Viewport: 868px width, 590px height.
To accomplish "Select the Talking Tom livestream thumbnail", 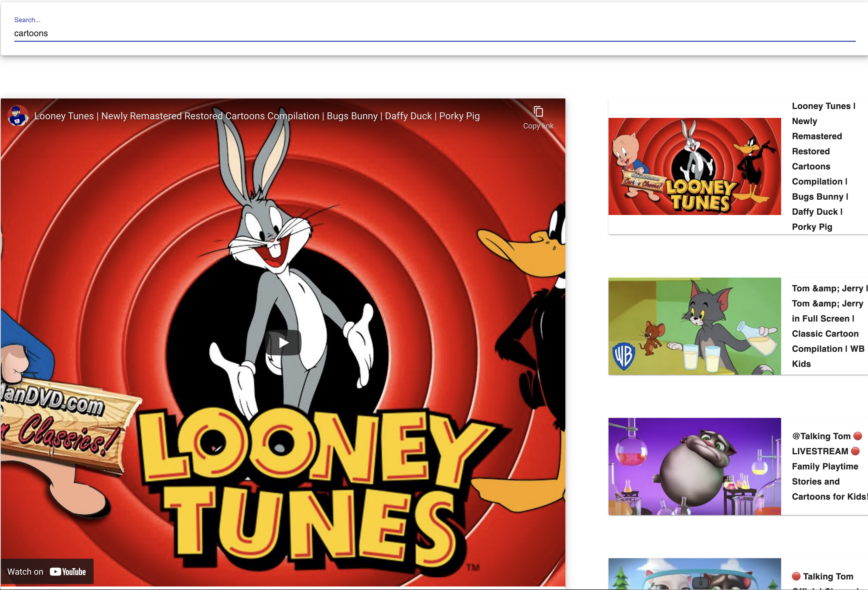I will pyautogui.click(x=694, y=466).
